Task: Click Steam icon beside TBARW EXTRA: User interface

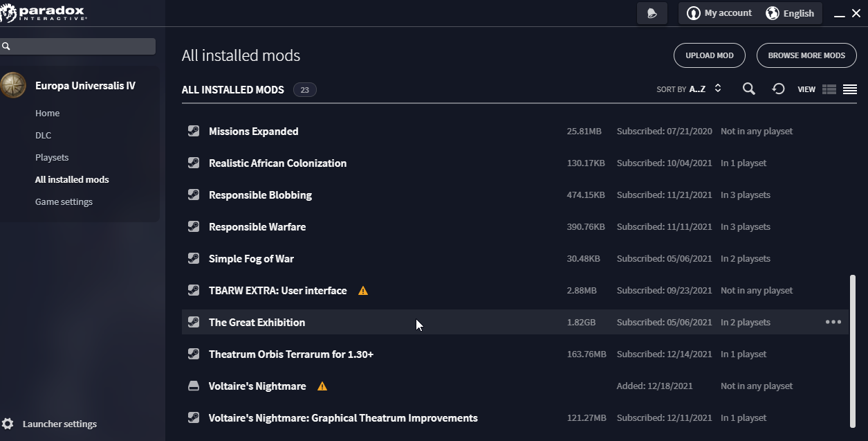Action: tap(194, 290)
